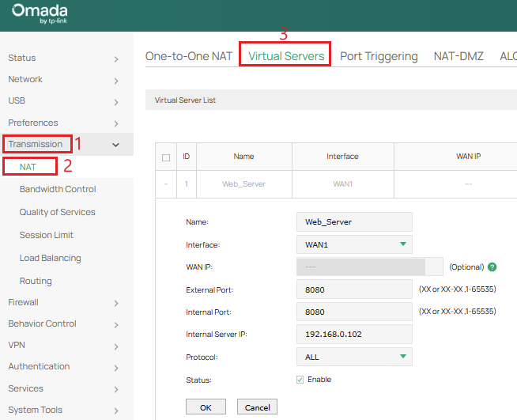Open the Protocol ALL dropdown
The height and width of the screenshot is (420, 517).
354,357
